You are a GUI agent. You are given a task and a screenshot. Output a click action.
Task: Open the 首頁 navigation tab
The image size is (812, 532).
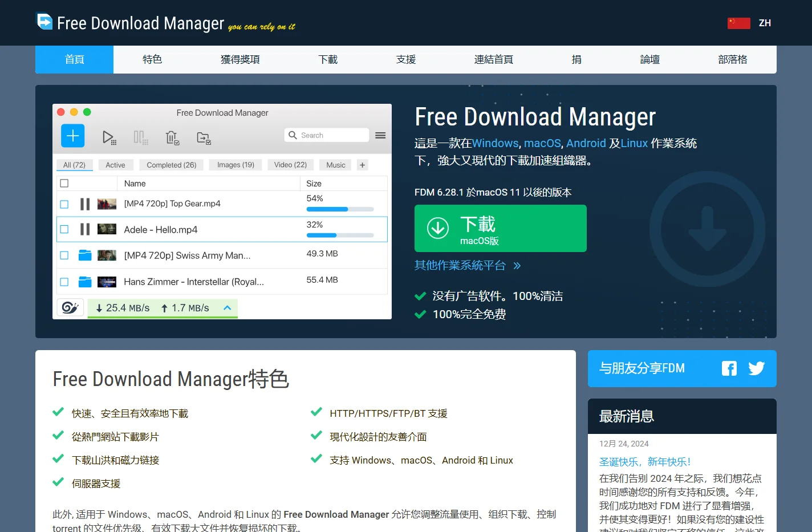[x=75, y=59]
